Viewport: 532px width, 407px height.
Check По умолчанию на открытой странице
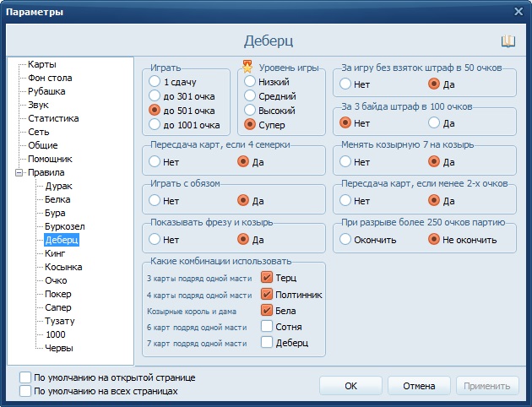(x=24, y=377)
